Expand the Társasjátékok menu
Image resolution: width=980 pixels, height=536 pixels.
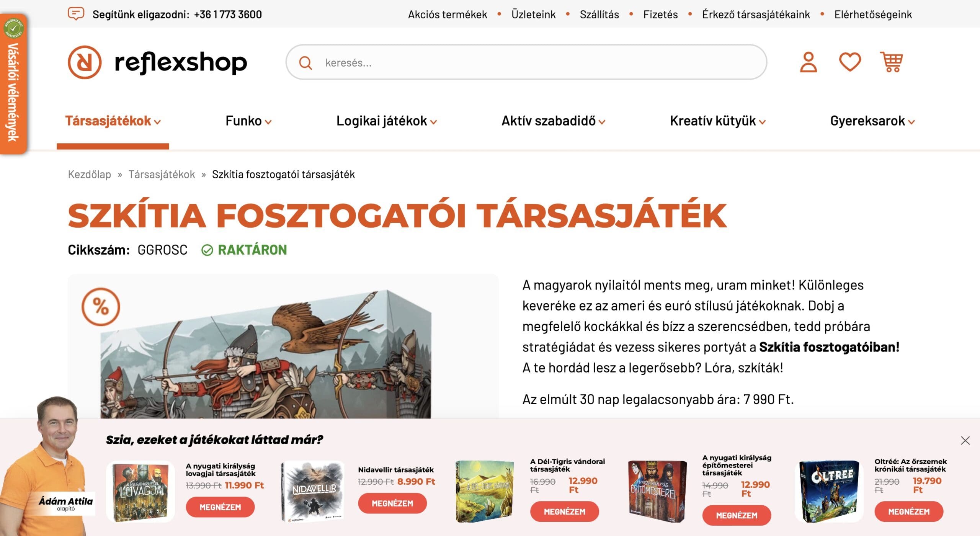pyautogui.click(x=113, y=121)
